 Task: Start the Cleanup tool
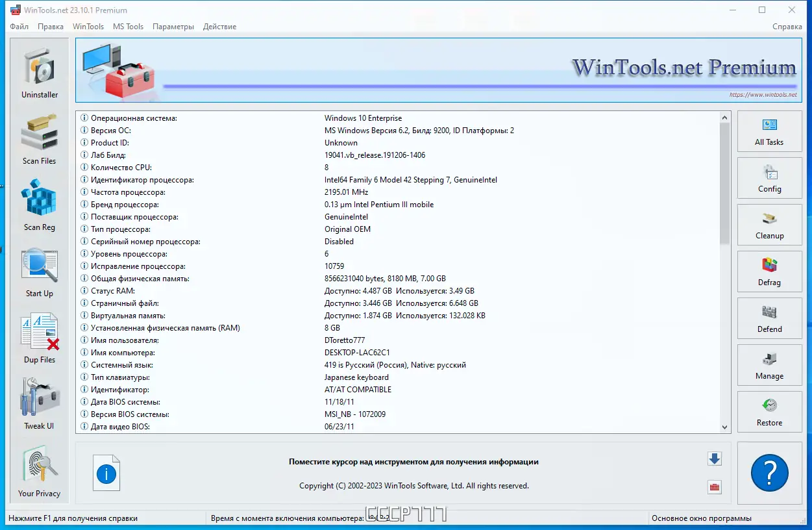click(x=769, y=225)
